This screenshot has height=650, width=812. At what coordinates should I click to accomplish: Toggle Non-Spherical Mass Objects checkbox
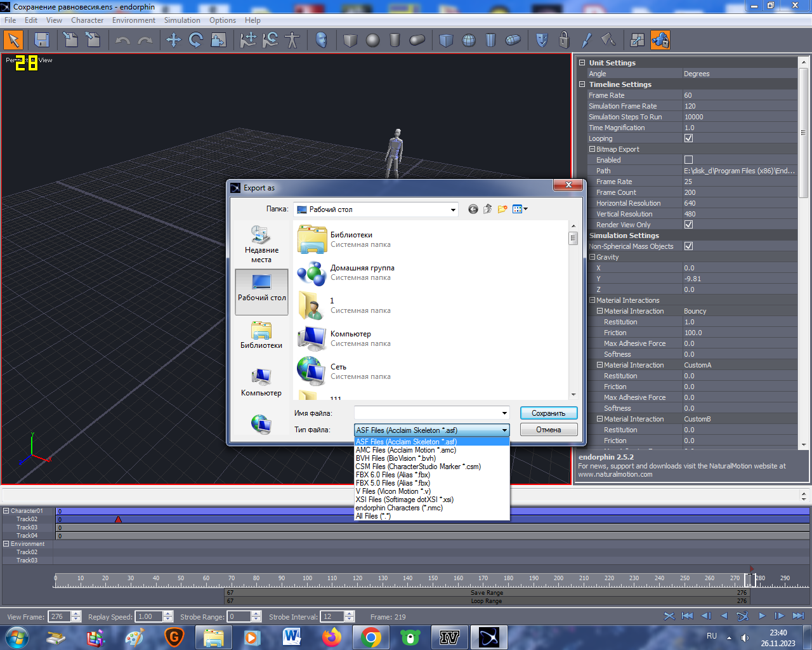click(x=688, y=246)
